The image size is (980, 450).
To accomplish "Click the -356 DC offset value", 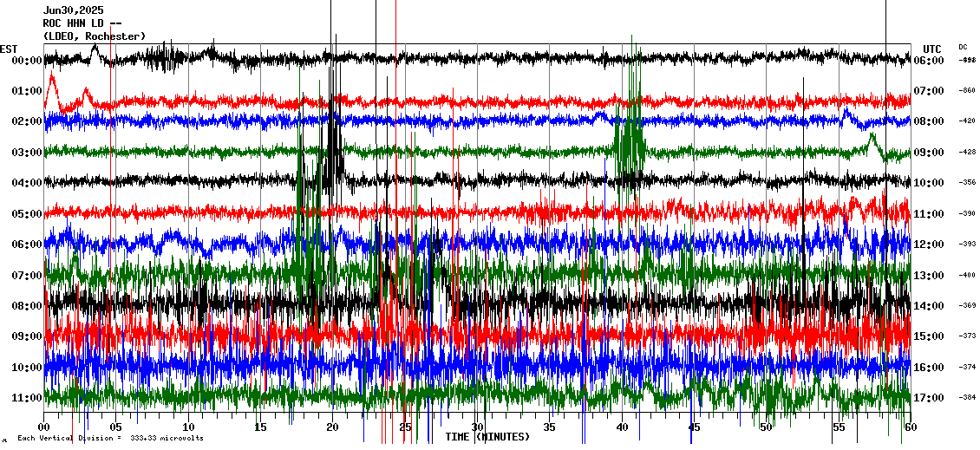I will (967, 183).
